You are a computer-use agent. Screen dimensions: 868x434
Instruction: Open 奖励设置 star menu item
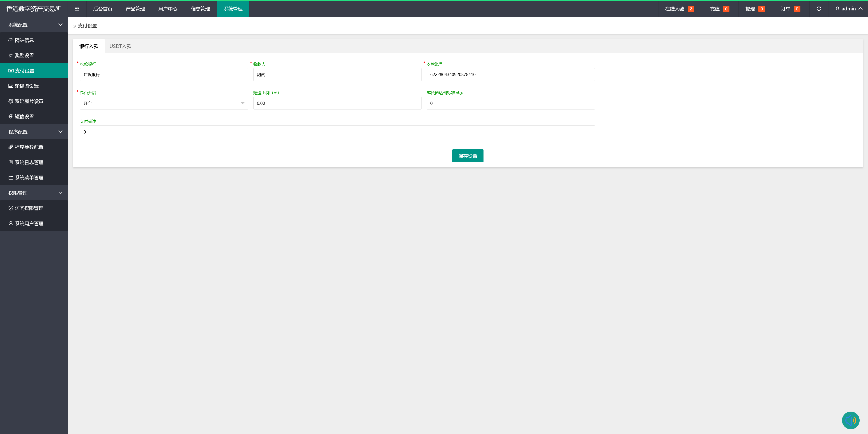[24, 55]
